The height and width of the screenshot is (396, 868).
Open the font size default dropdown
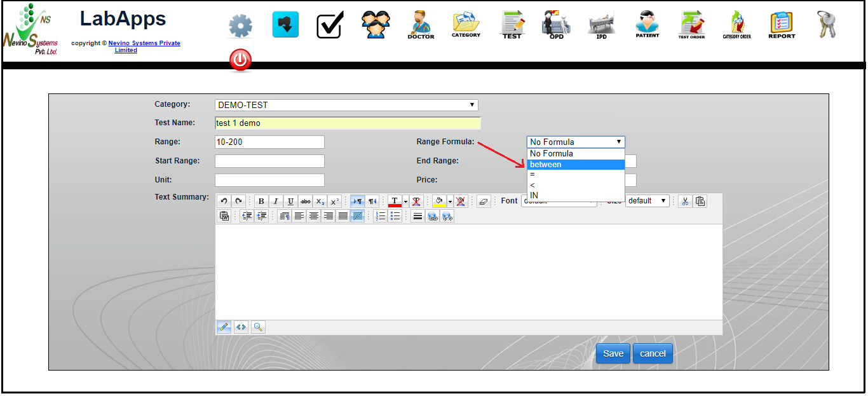click(x=647, y=201)
